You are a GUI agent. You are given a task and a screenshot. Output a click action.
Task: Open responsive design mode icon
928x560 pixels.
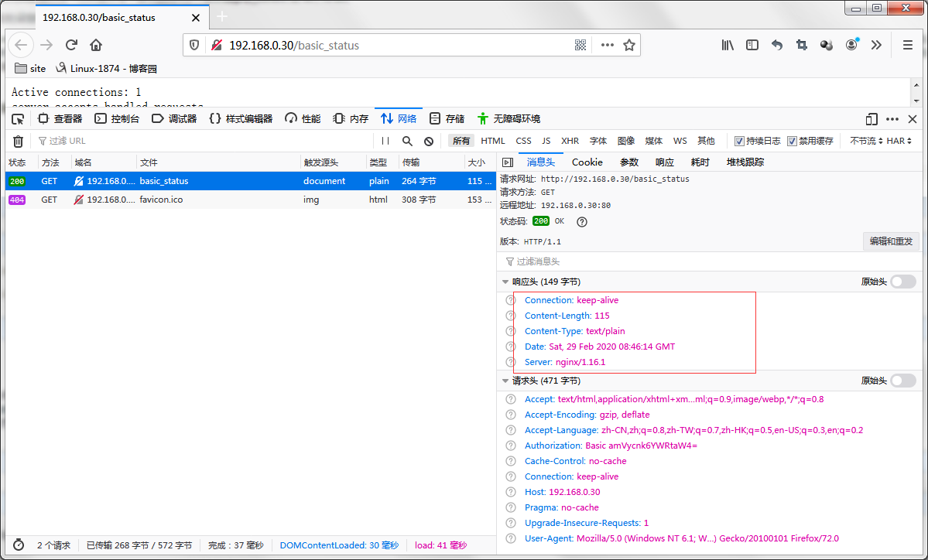click(871, 119)
